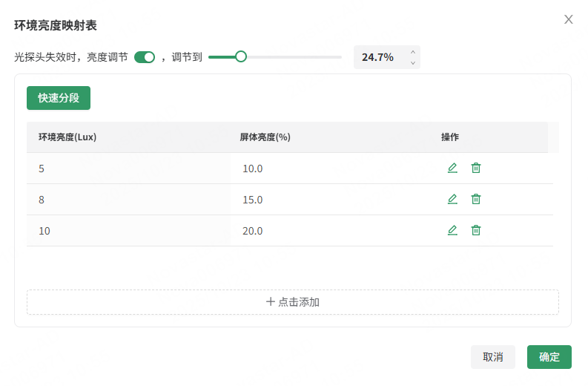The width and height of the screenshot is (588, 386).
Task: Add a new row via 点击添加
Action: [293, 302]
